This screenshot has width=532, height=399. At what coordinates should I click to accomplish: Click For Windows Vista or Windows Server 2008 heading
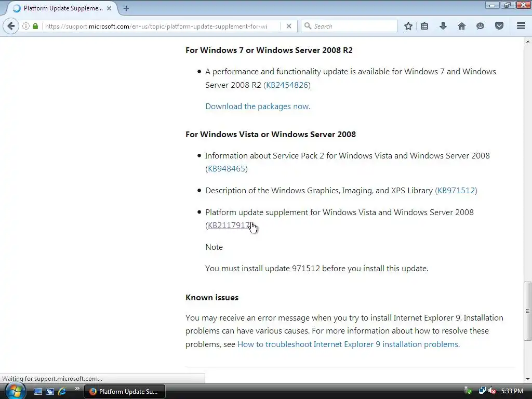(x=270, y=135)
